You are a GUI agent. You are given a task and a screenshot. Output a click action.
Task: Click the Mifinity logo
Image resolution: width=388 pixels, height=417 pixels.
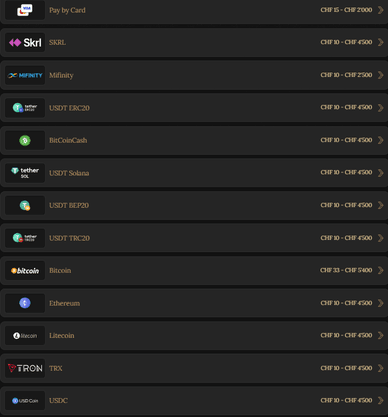click(x=25, y=75)
